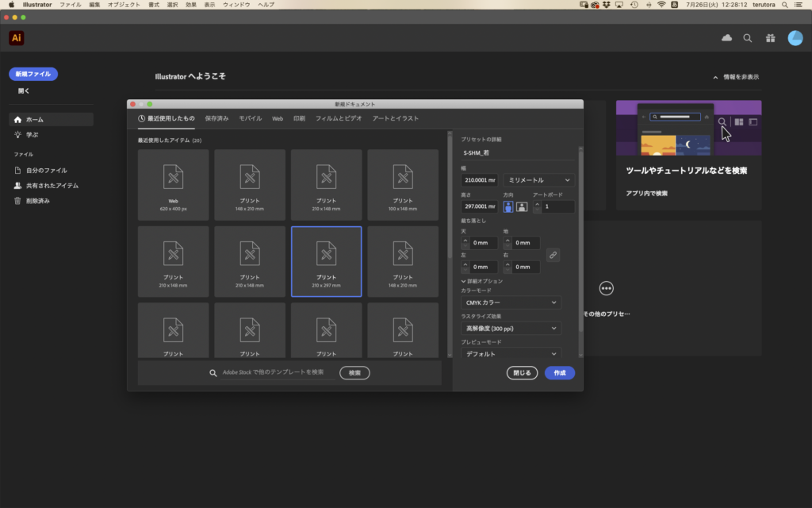Image resolution: width=812 pixels, height=508 pixels.
Task: Click the 高さ height field showing 297.0001
Action: [x=480, y=206]
